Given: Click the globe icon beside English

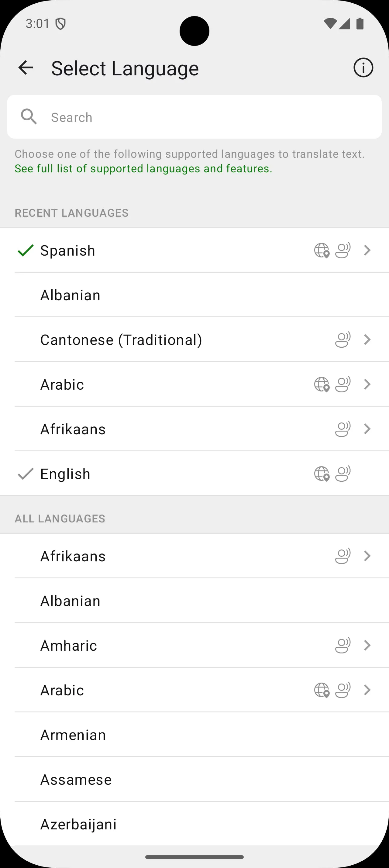Looking at the screenshot, I should 322,474.
